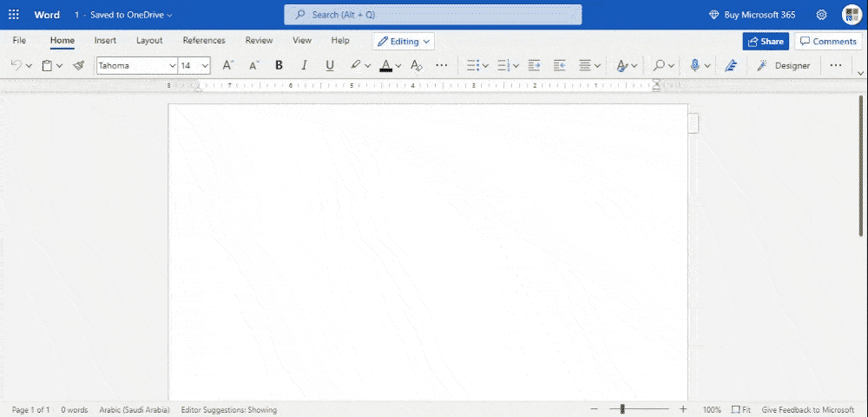Toggle underline formatting
This screenshot has height=417, width=868.
(329, 65)
